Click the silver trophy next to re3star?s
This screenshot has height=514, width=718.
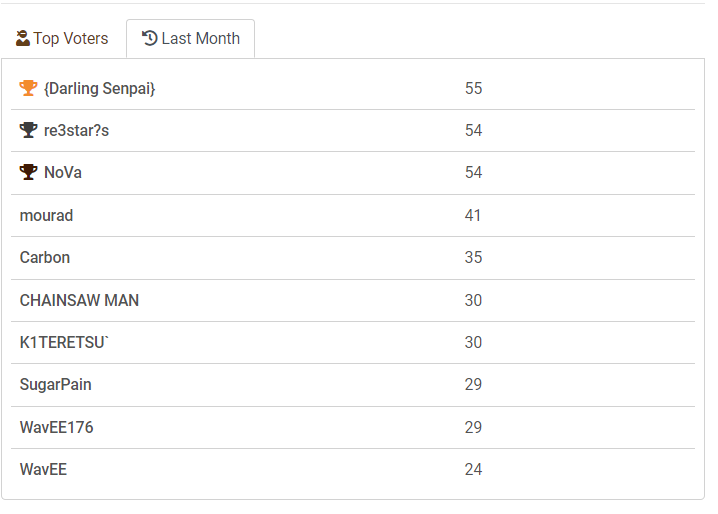[28, 130]
